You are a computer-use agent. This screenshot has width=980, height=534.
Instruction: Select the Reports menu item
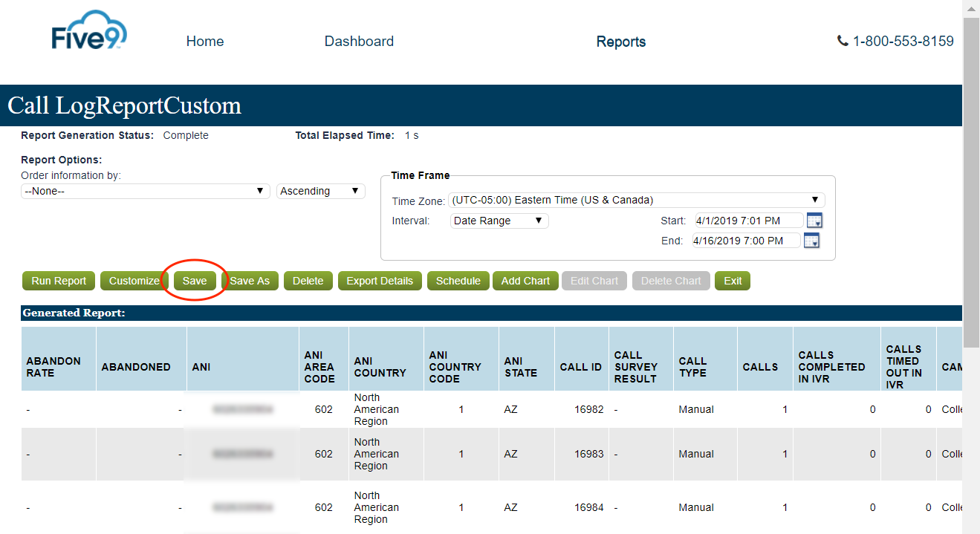[621, 41]
